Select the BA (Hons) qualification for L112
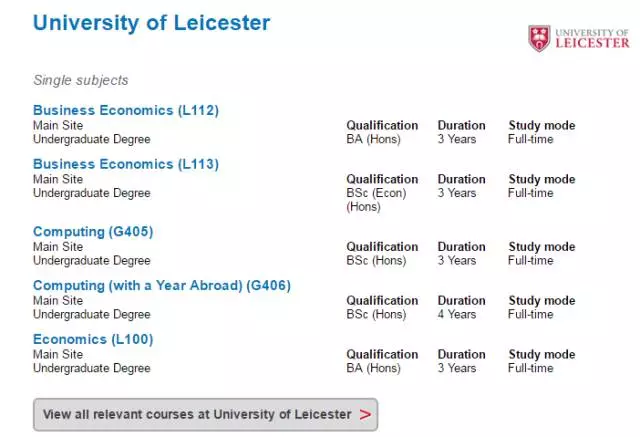 (x=373, y=139)
